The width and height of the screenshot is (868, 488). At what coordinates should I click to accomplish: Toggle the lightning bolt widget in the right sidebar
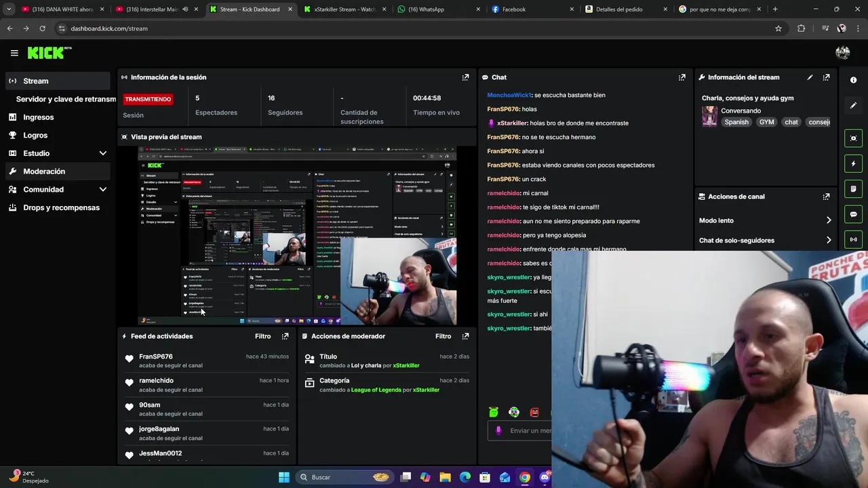tap(853, 163)
